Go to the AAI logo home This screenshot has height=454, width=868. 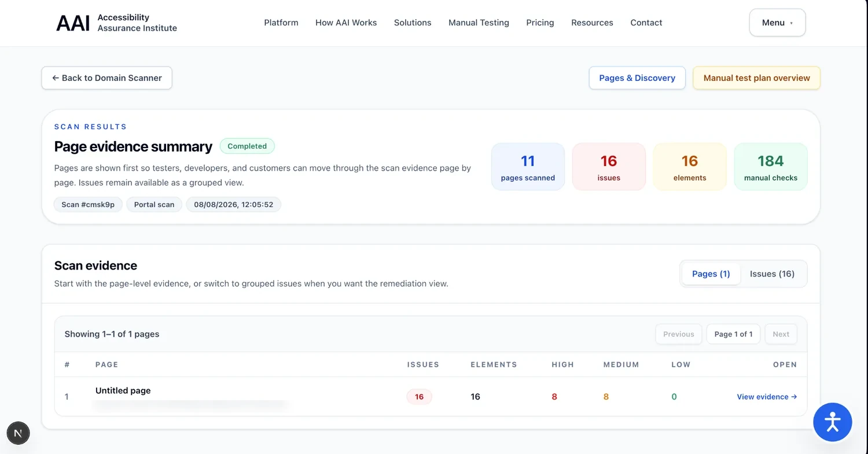click(x=116, y=23)
